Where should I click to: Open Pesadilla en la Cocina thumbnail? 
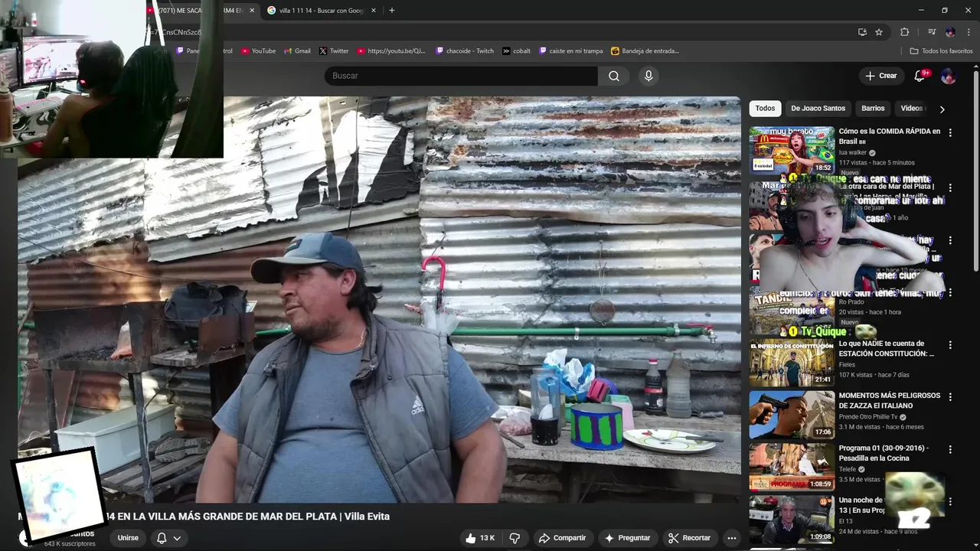click(x=792, y=468)
